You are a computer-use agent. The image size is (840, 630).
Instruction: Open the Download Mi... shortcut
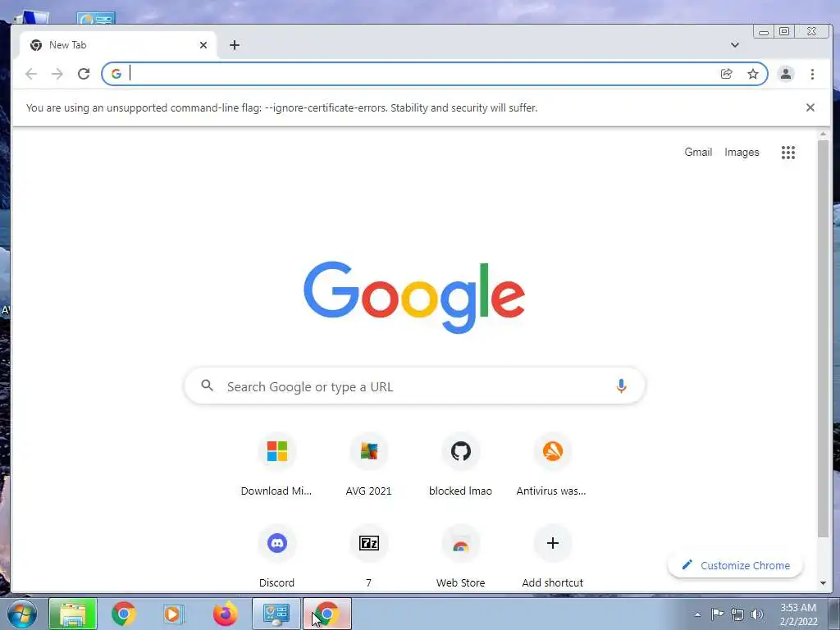(x=276, y=465)
